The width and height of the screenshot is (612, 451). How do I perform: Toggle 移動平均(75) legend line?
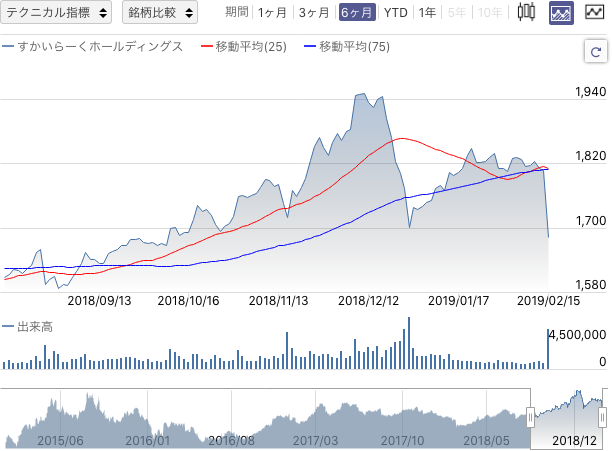[x=347, y=47]
